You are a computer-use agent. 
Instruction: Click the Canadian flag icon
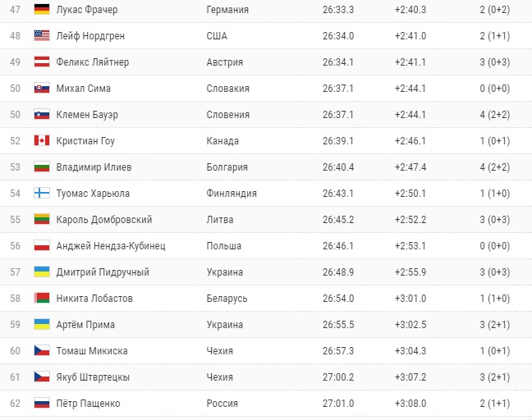pos(42,141)
